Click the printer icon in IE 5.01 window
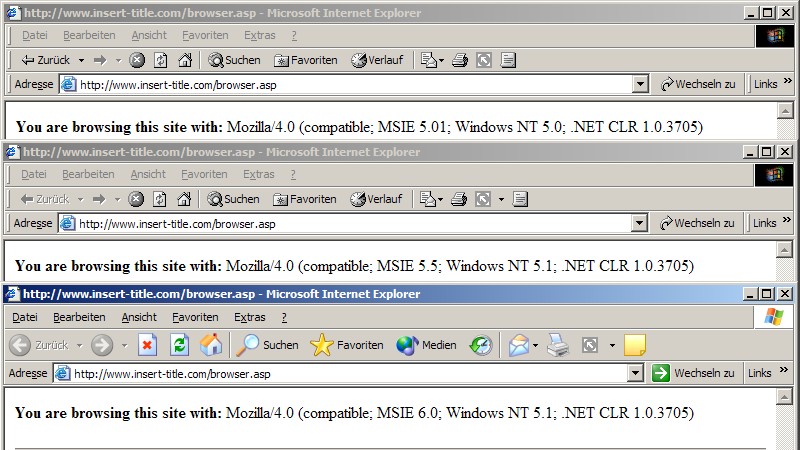 pos(460,60)
